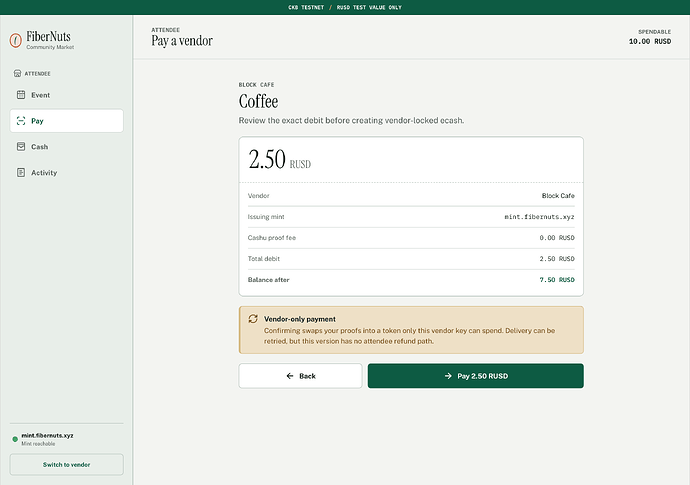Click the Pay a vendor page title
This screenshot has height=485, width=690.
182,40
